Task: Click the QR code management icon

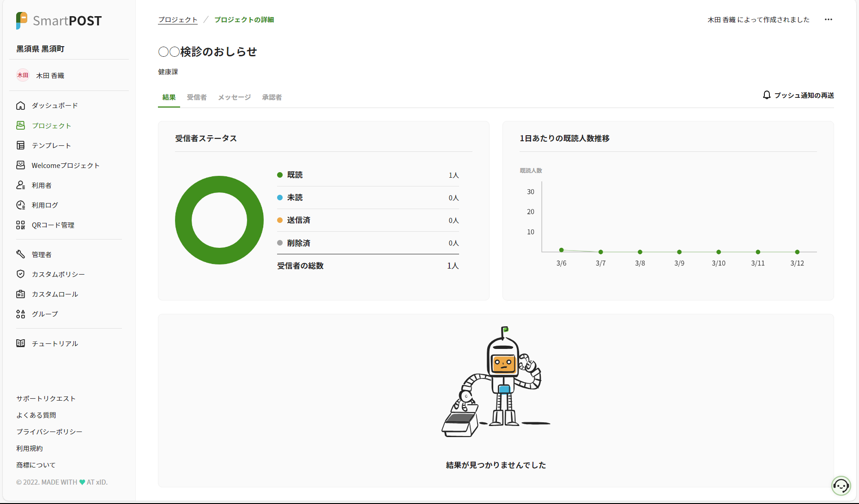Action: tap(20, 225)
